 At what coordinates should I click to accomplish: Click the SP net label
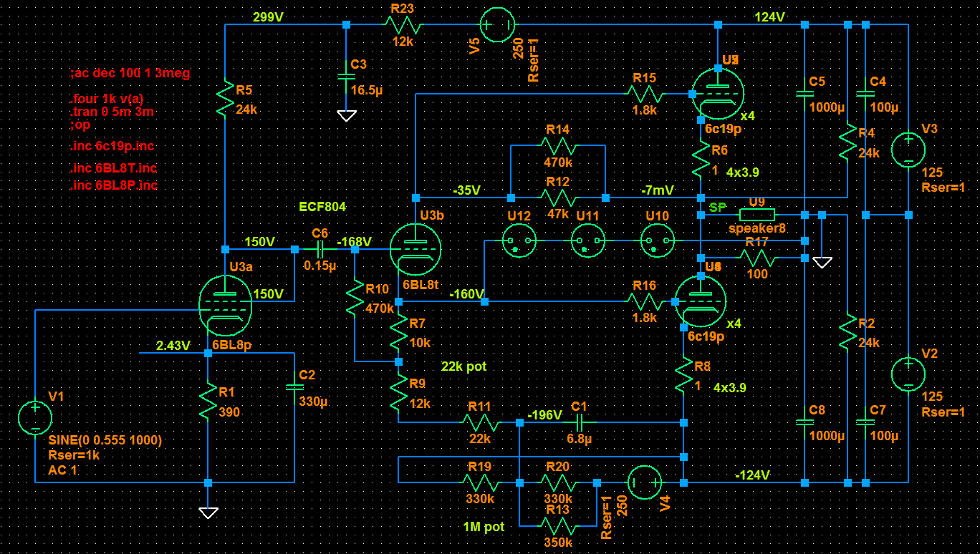pos(717,208)
